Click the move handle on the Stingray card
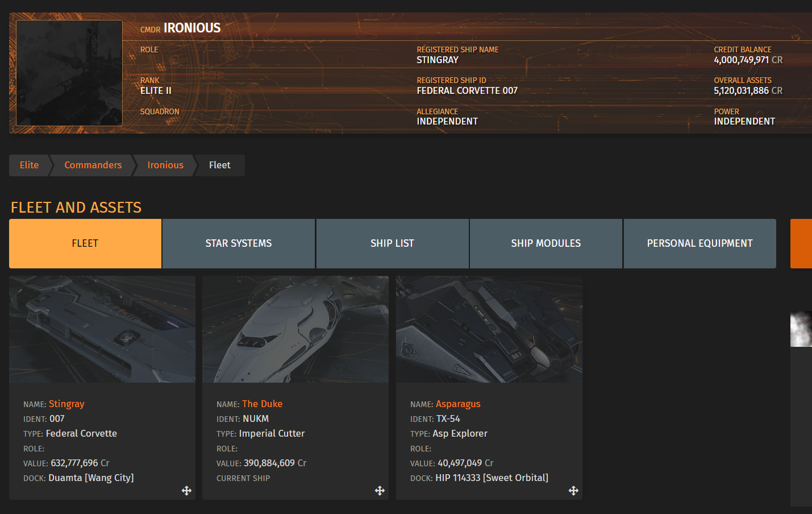812x514 pixels. (x=186, y=491)
